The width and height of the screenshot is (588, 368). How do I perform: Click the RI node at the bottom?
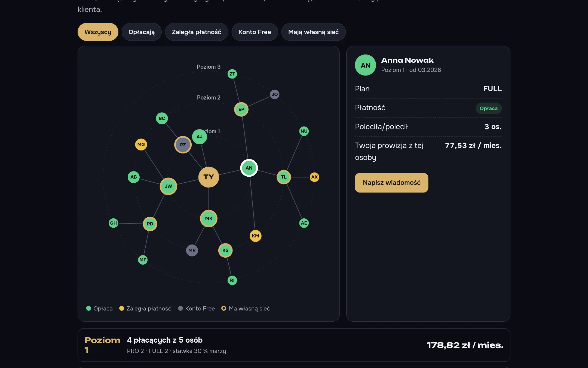point(232,280)
